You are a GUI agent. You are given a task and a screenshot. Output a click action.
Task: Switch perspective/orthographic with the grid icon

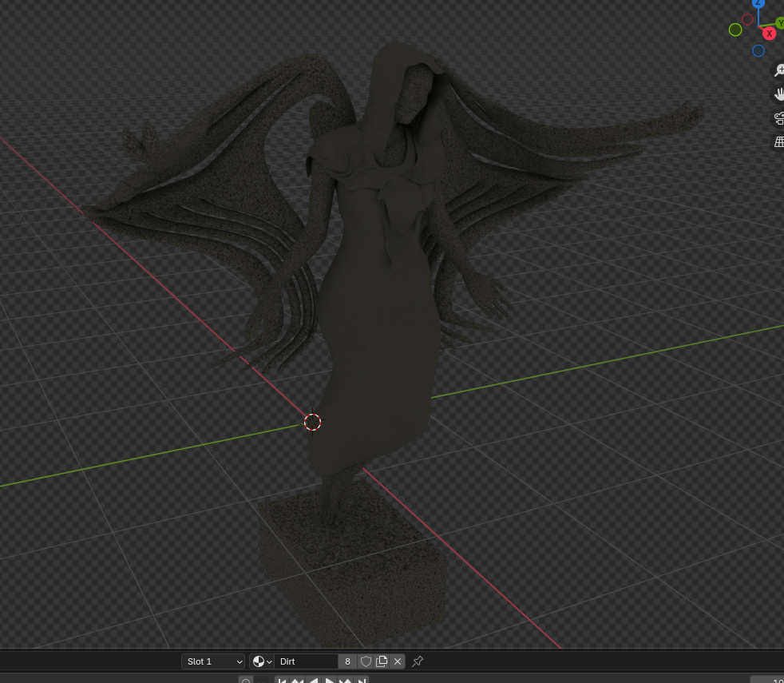click(x=779, y=142)
